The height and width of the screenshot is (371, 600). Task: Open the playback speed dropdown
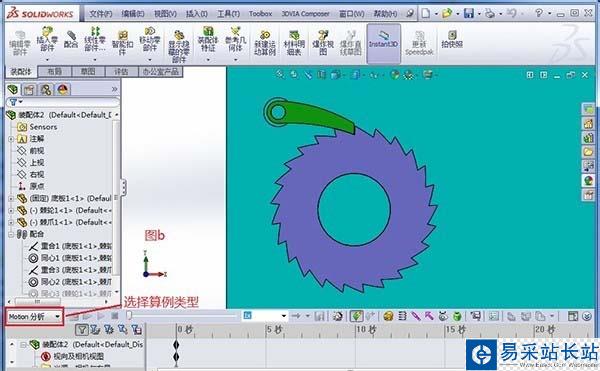[284, 316]
